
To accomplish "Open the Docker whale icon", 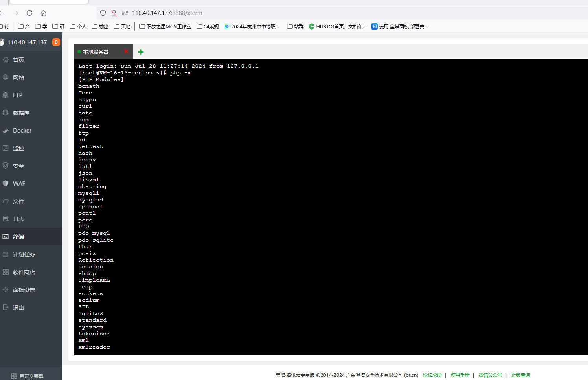I will 6,131.
